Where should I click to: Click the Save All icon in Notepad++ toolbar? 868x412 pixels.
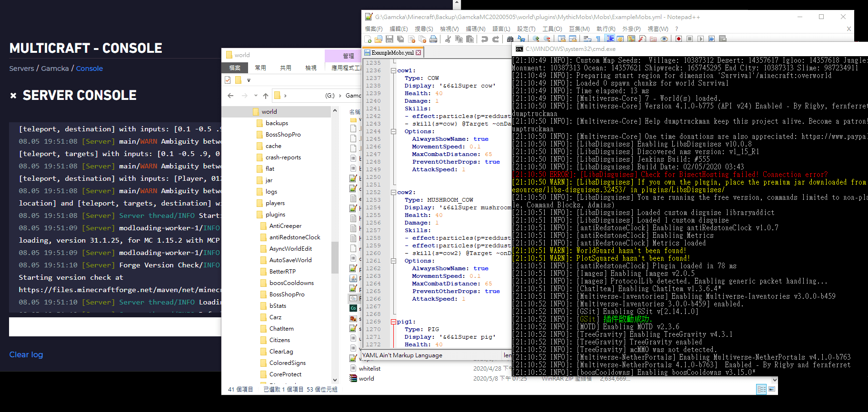click(400, 39)
